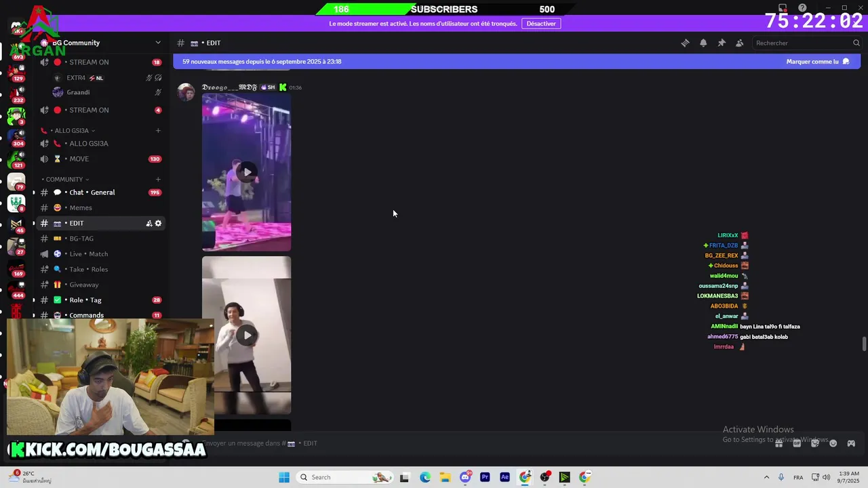Screen dimensions: 868x488
Task: Click the message input for EDIT channel
Action: click(475, 443)
